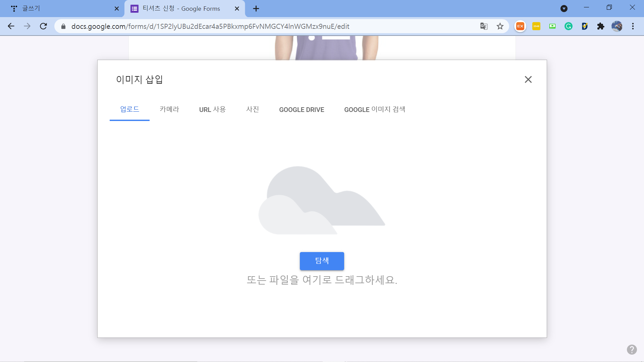644x362 pixels.
Task: Go back to previous page
Action: click(11, 26)
